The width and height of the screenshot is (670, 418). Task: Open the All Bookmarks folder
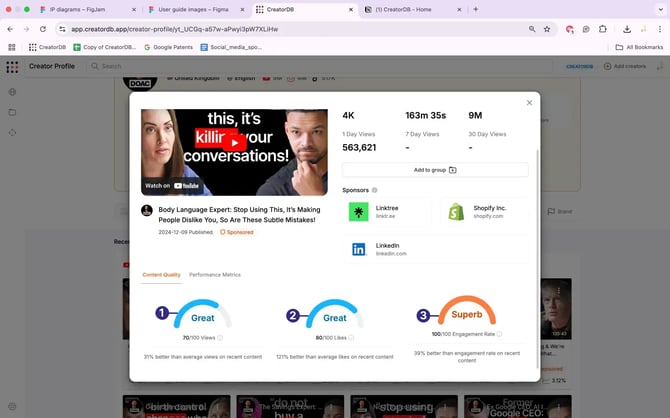tap(639, 47)
